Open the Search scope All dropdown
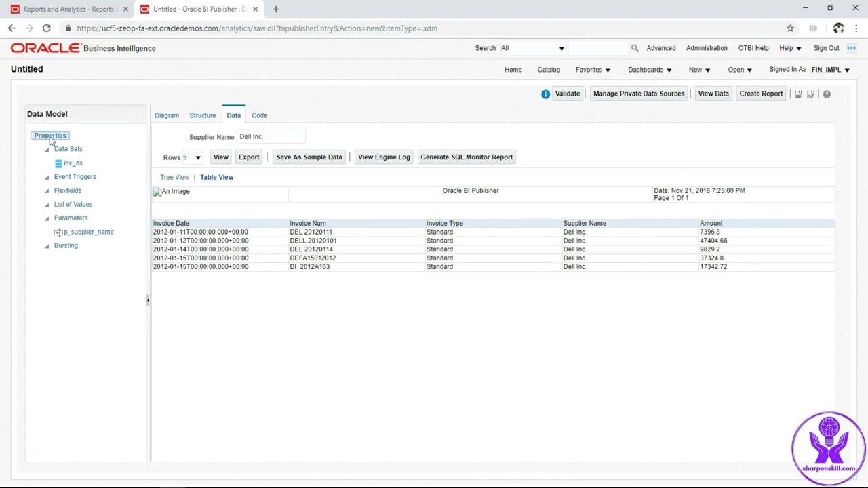 tap(532, 48)
